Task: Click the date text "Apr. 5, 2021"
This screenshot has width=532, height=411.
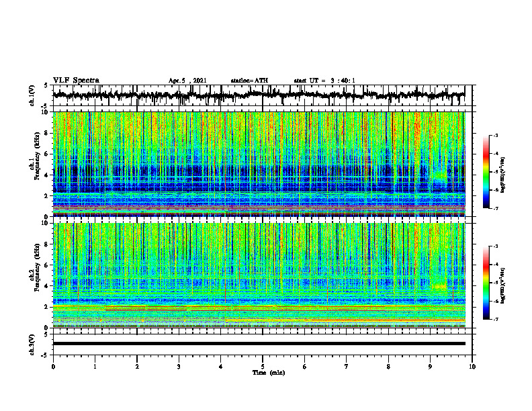Action: [187, 81]
